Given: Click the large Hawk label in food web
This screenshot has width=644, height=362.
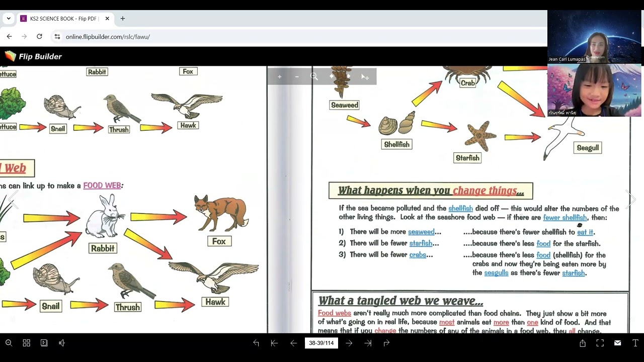Looking at the screenshot, I should (215, 302).
